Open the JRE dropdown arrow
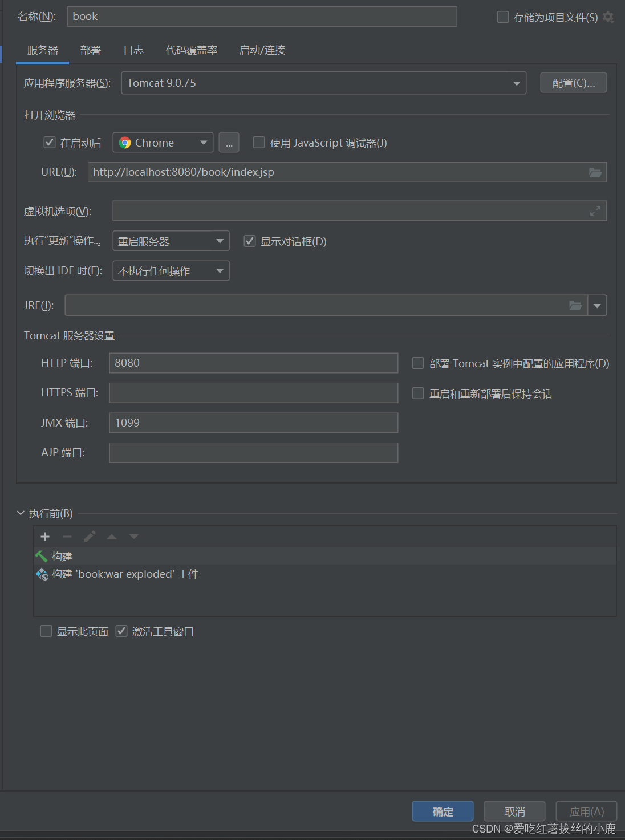Image resolution: width=625 pixels, height=840 pixels. [x=597, y=306]
